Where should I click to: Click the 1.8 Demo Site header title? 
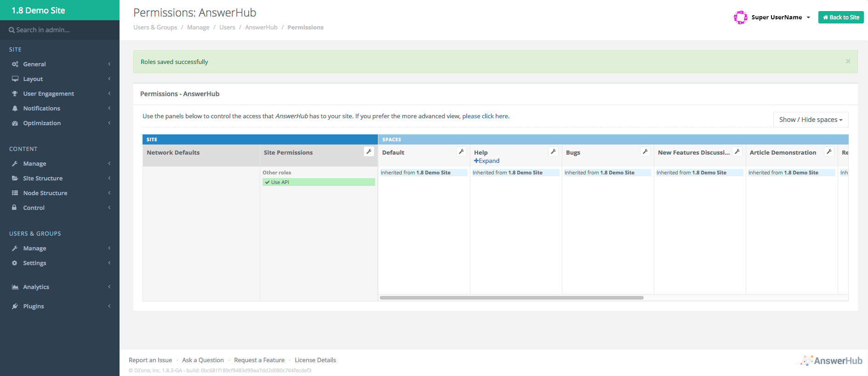39,11
